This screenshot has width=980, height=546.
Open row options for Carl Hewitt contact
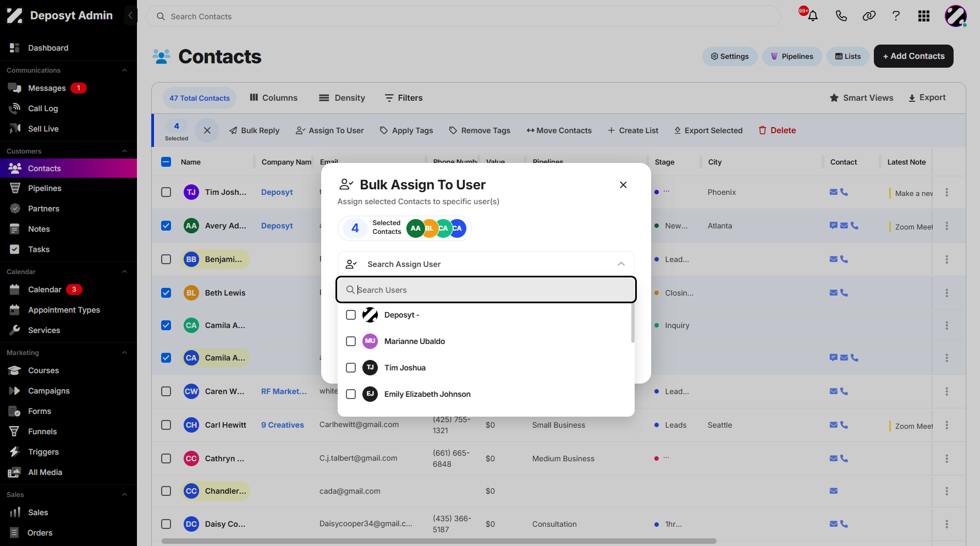(946, 425)
